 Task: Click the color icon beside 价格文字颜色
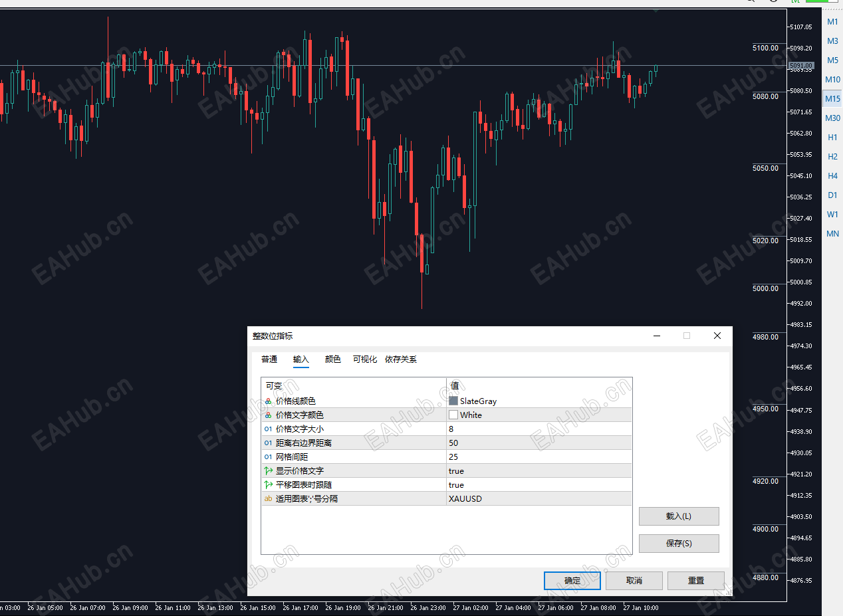tap(268, 415)
